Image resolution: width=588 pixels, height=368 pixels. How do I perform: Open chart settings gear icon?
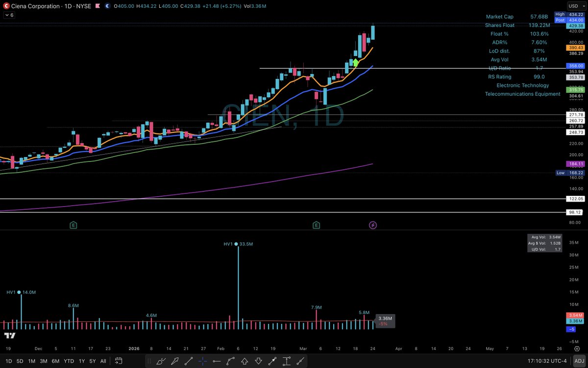578,348
